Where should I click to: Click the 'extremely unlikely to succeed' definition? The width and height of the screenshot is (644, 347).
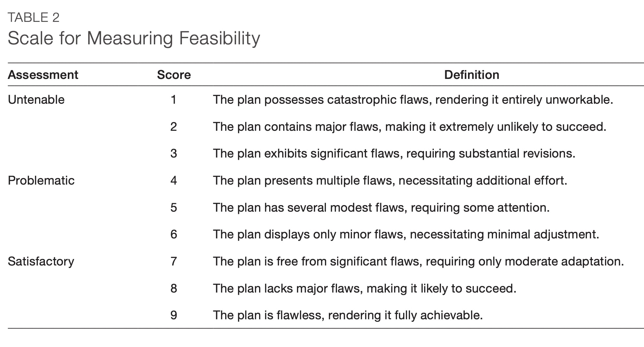pyautogui.click(x=409, y=127)
